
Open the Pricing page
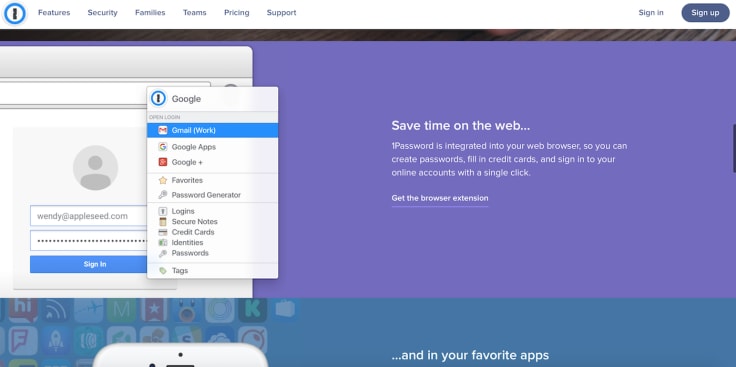click(x=237, y=13)
